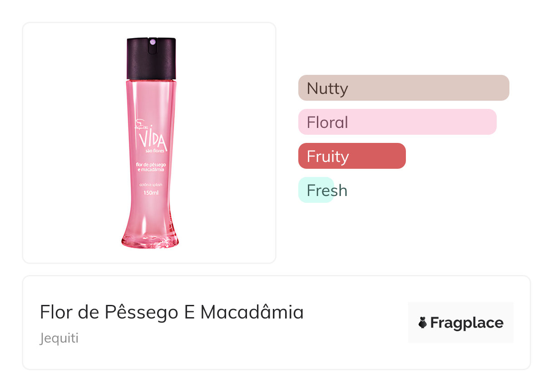Screen dimensions: 553x392
Task: Click the Fragplace flower logo icon
Action: point(423,323)
